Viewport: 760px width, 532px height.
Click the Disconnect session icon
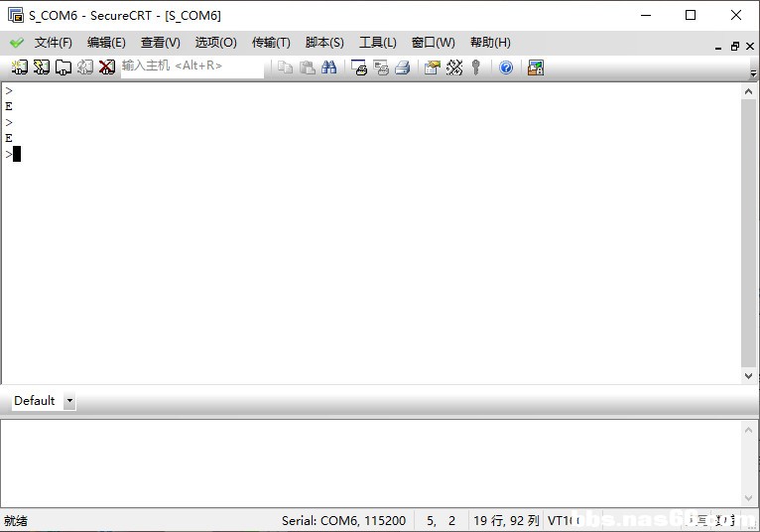pos(107,67)
